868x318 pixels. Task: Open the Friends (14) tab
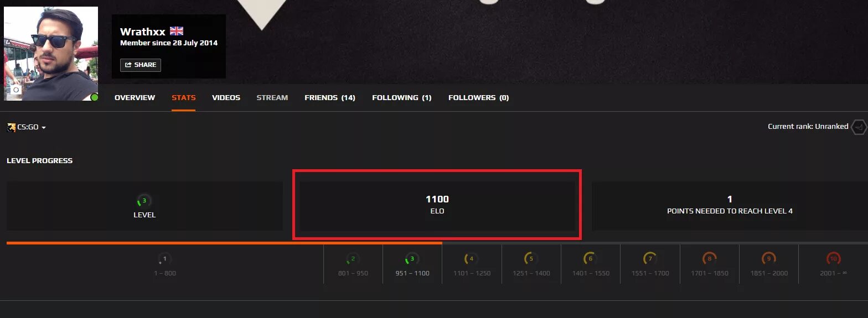(330, 97)
